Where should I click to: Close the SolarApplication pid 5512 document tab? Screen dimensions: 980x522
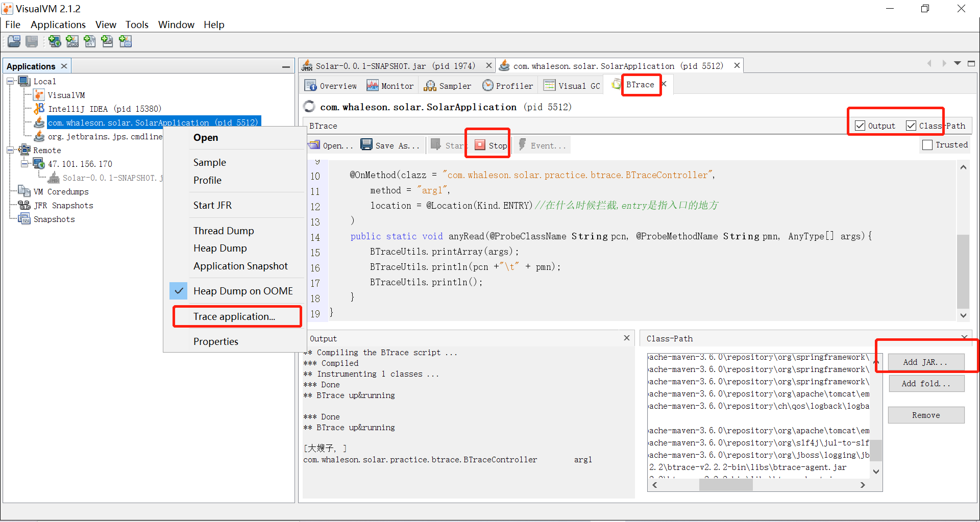(x=737, y=65)
